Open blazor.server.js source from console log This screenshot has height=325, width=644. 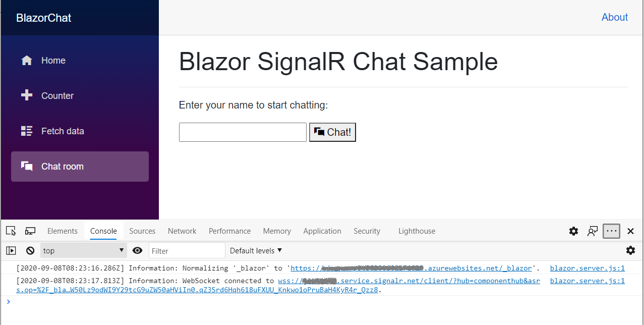587,268
